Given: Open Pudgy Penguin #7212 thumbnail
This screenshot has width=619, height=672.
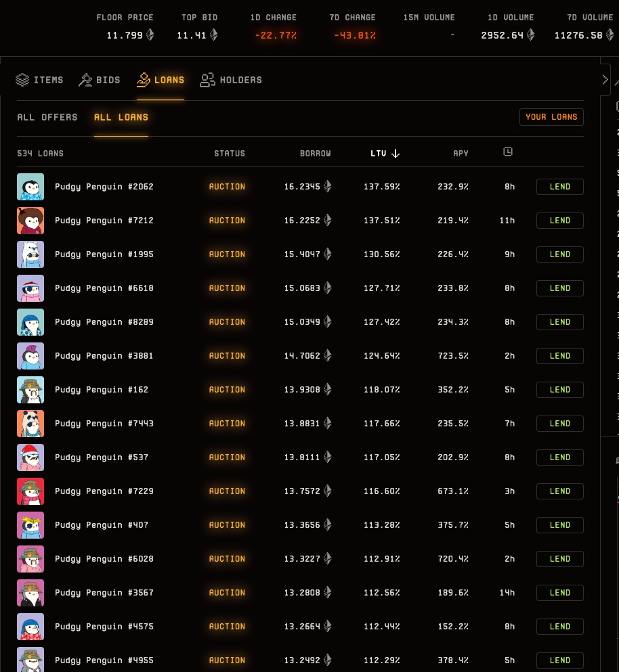Looking at the screenshot, I should pos(30,221).
